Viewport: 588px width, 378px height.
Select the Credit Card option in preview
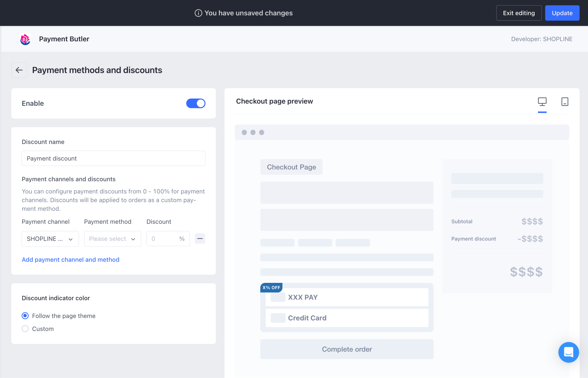click(347, 318)
